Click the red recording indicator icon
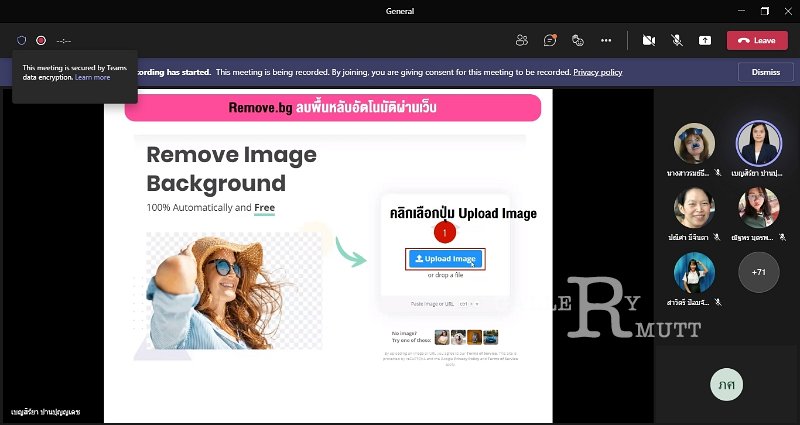800x425 pixels. 41,40
